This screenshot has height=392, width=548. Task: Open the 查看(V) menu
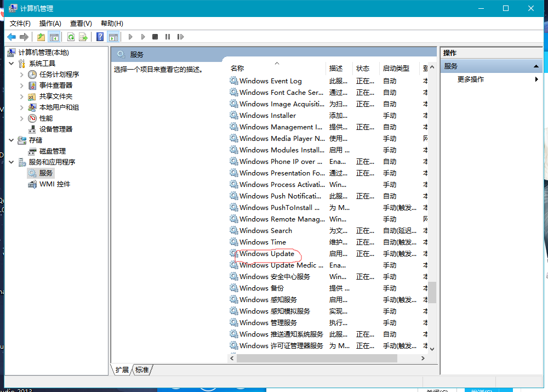(81, 24)
